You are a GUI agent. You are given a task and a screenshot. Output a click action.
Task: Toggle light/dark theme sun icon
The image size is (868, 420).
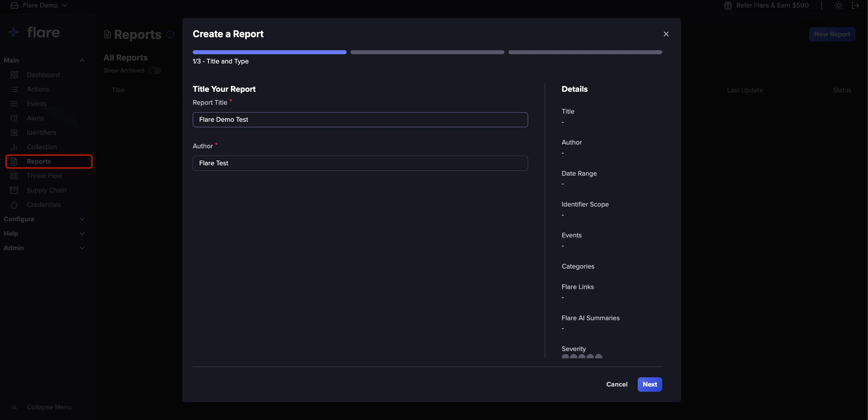(838, 5)
